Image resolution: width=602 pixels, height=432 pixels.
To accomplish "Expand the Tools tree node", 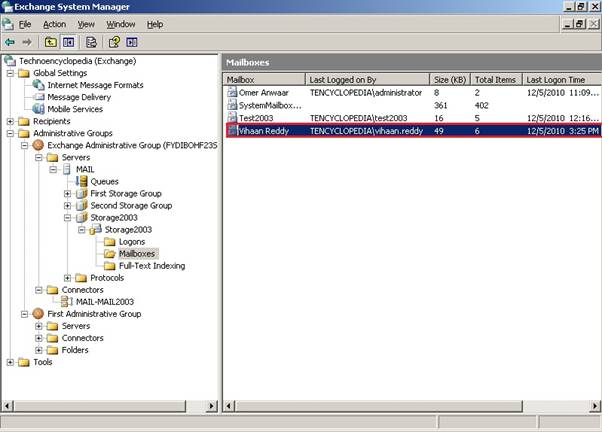I will 10,362.
